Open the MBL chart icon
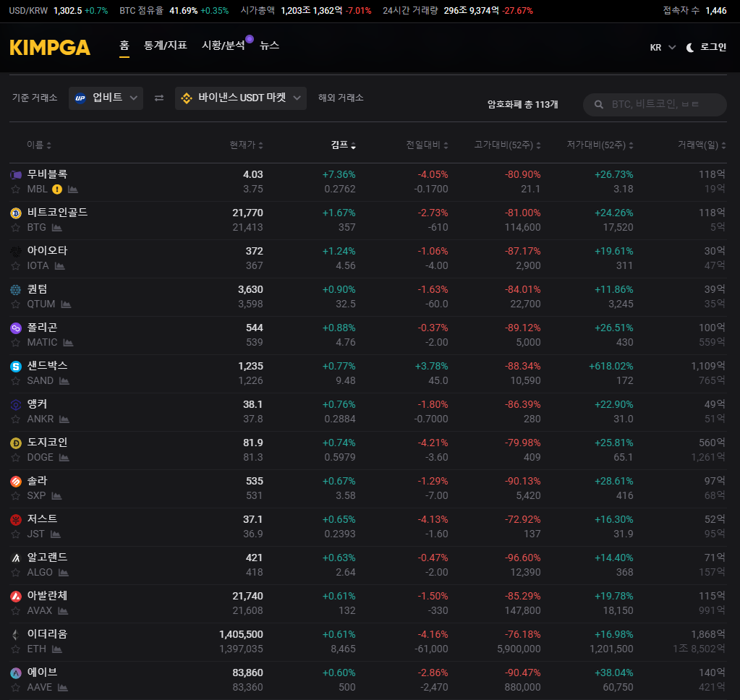 point(72,189)
